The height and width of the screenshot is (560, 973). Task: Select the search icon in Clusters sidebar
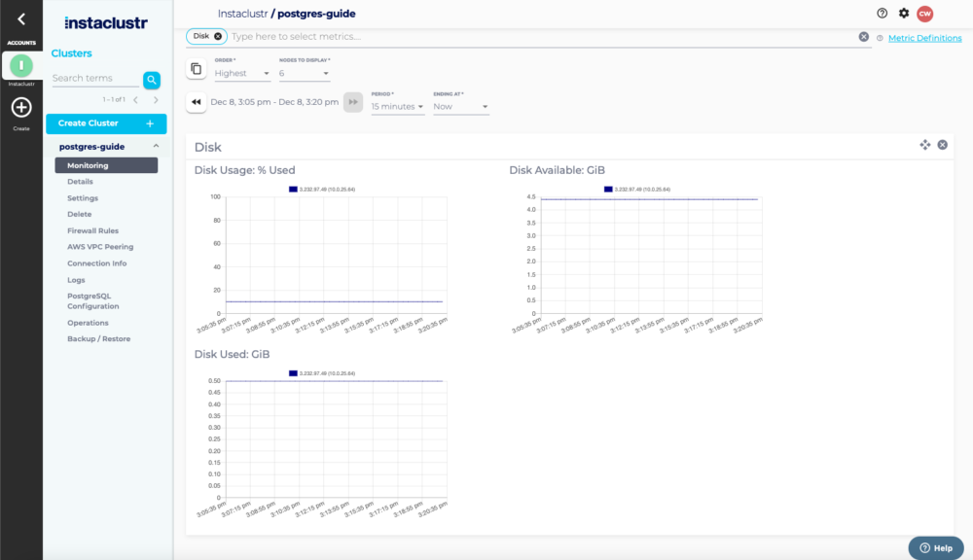(153, 79)
